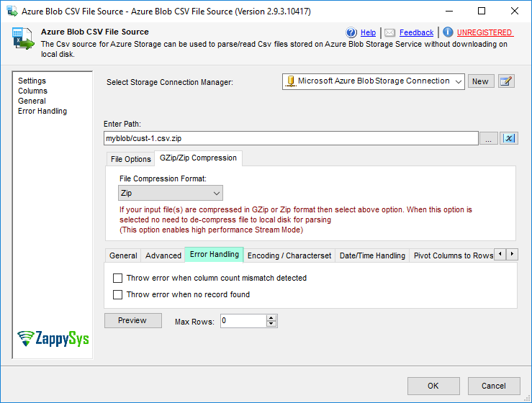Viewport: 532px width, 403px height.
Task: Switch to the File Options tab
Action: point(130,159)
